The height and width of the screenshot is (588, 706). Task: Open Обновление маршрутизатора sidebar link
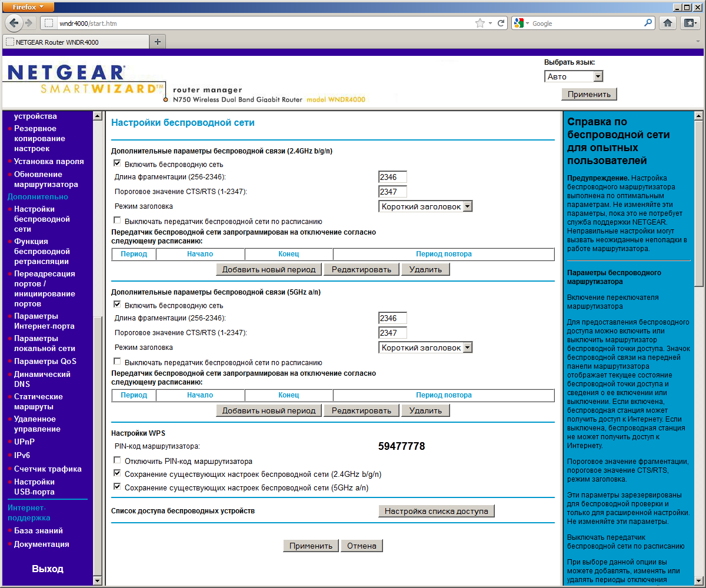click(46, 179)
